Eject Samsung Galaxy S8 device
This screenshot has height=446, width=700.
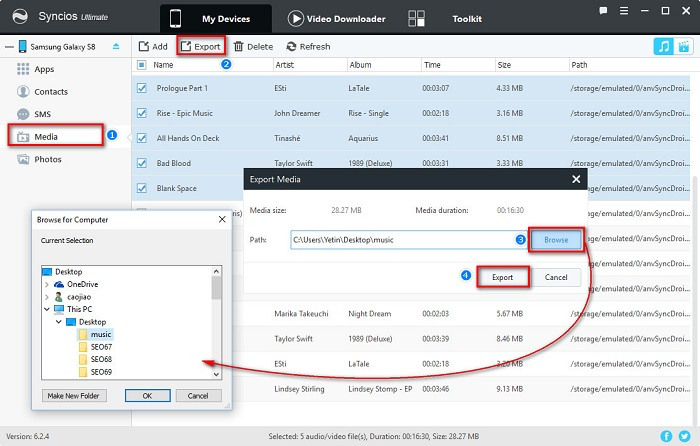click(116, 46)
